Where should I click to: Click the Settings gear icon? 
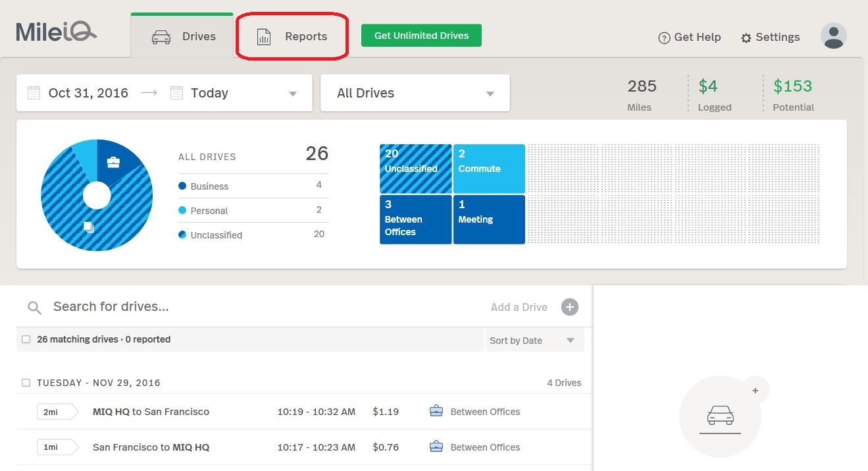[746, 38]
